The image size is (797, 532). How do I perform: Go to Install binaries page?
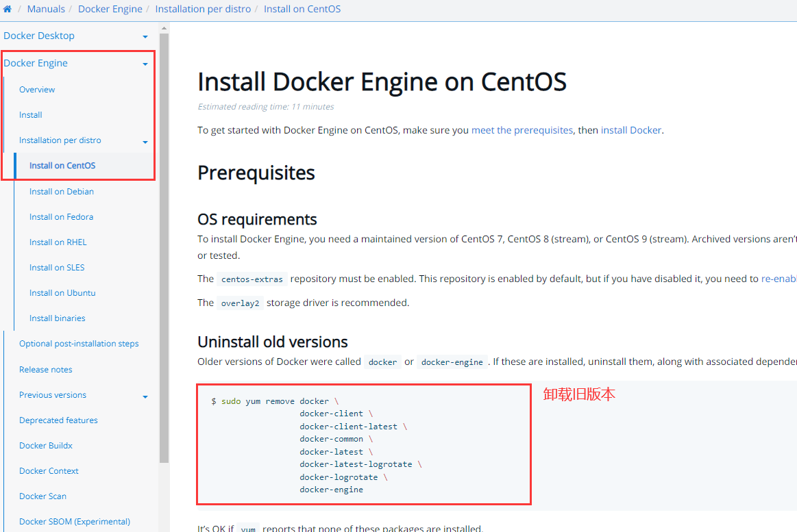tap(57, 318)
